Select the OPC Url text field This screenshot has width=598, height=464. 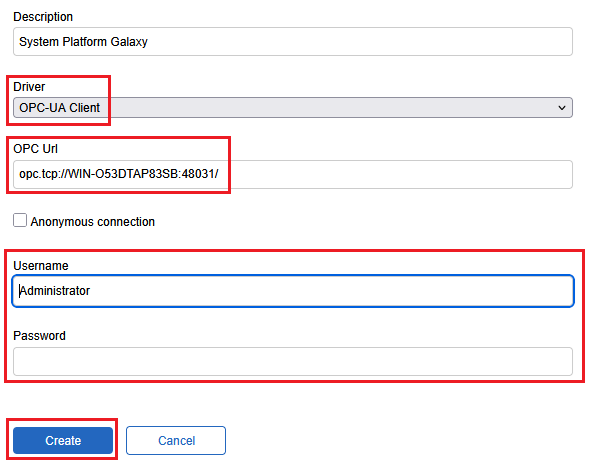293,174
